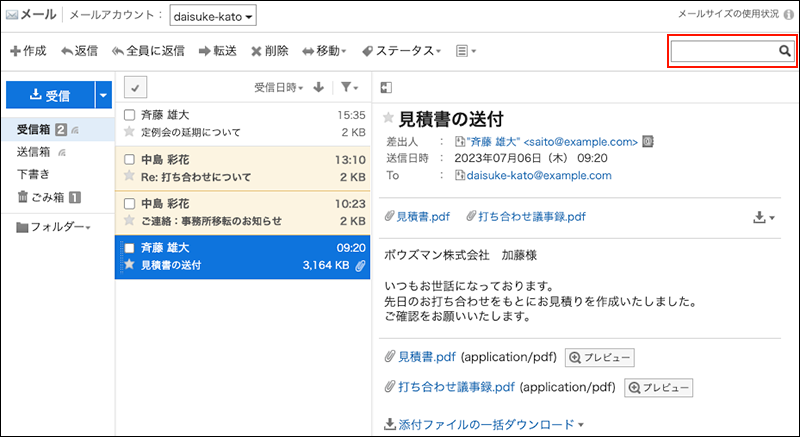800x437 pixels.
Task: Open the list options menu icon
Action: point(465,51)
